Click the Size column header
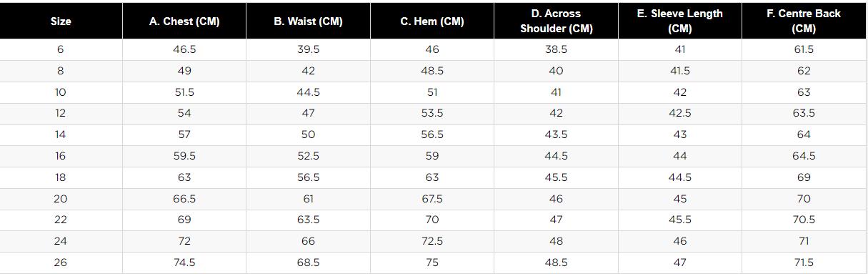 click(61, 21)
